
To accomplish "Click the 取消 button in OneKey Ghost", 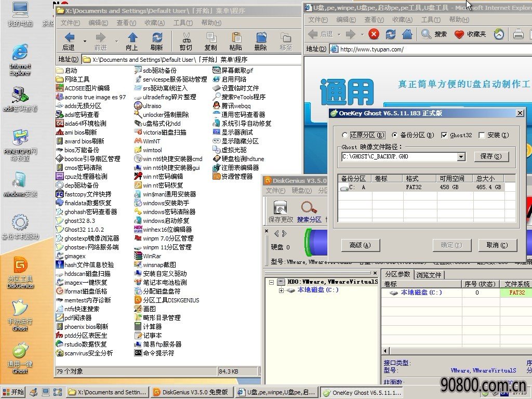I will pos(497,245).
